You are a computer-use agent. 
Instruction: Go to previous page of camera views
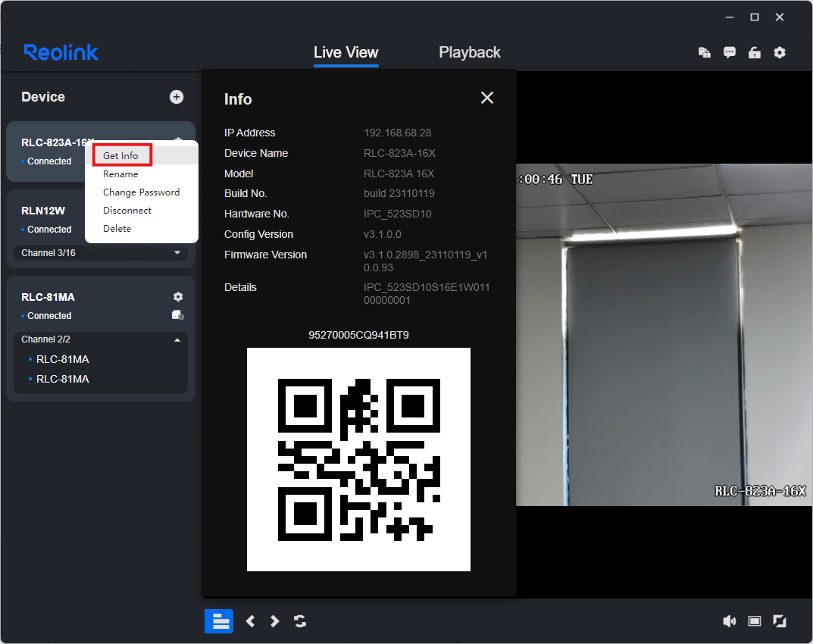coord(251,621)
